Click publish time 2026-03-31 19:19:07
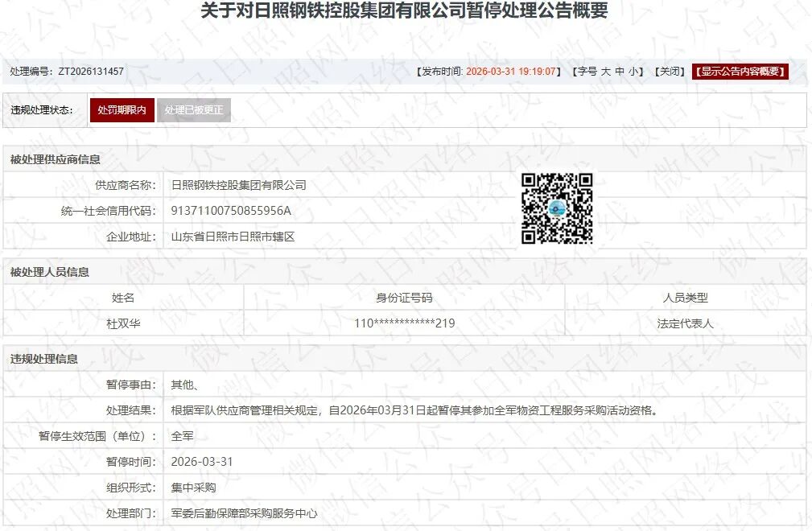812x531 pixels. click(x=510, y=72)
